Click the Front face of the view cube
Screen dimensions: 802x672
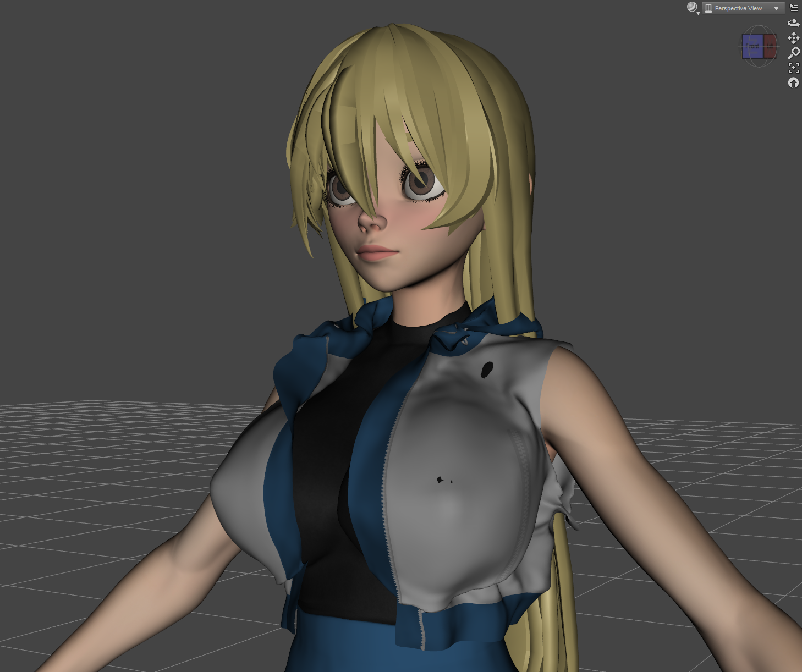pyautogui.click(x=752, y=46)
